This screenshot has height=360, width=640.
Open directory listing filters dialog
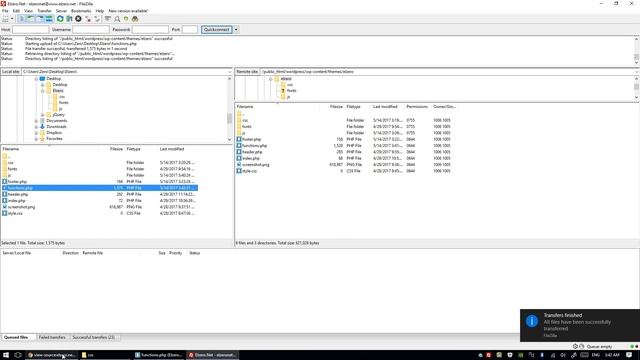(108, 19)
